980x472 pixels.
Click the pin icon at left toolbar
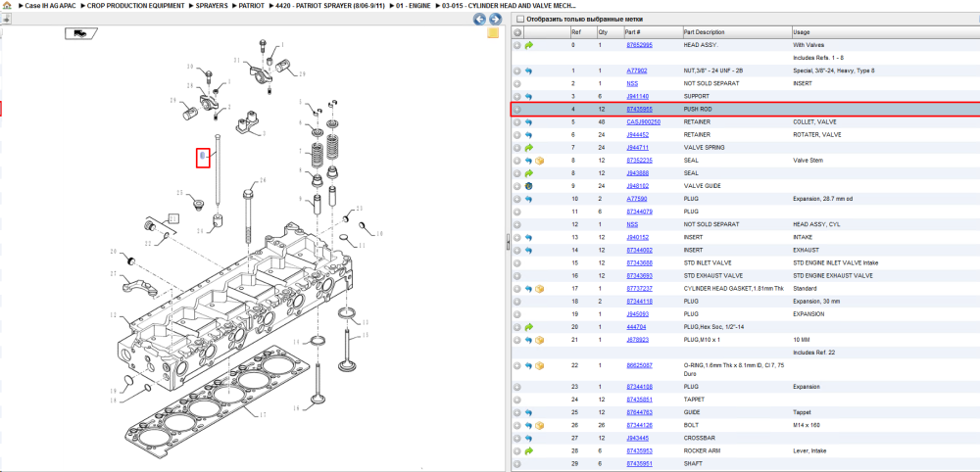(6, 20)
